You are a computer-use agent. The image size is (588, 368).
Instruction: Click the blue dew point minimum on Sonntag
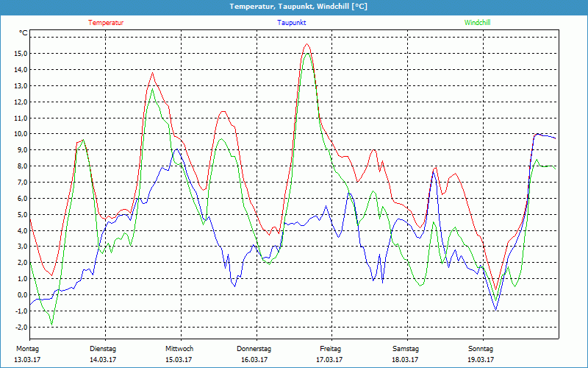click(x=496, y=310)
